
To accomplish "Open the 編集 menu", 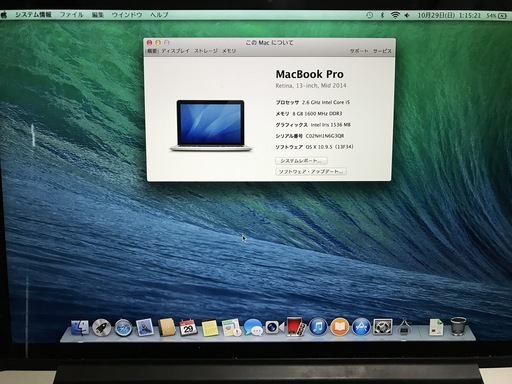I will [98, 15].
